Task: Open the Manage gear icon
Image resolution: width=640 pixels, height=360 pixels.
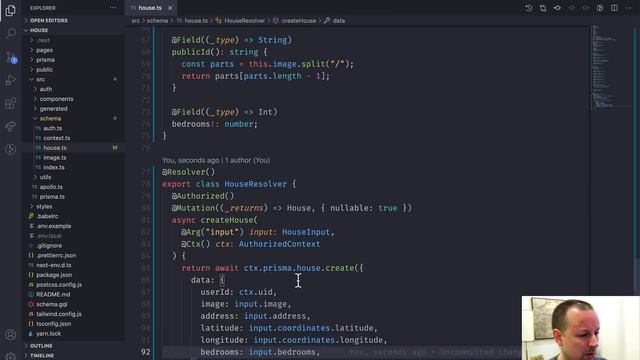Action: click(x=11, y=356)
